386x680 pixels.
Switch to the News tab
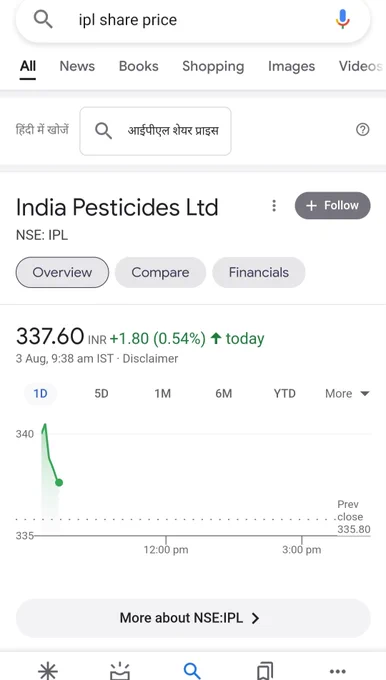(77, 66)
